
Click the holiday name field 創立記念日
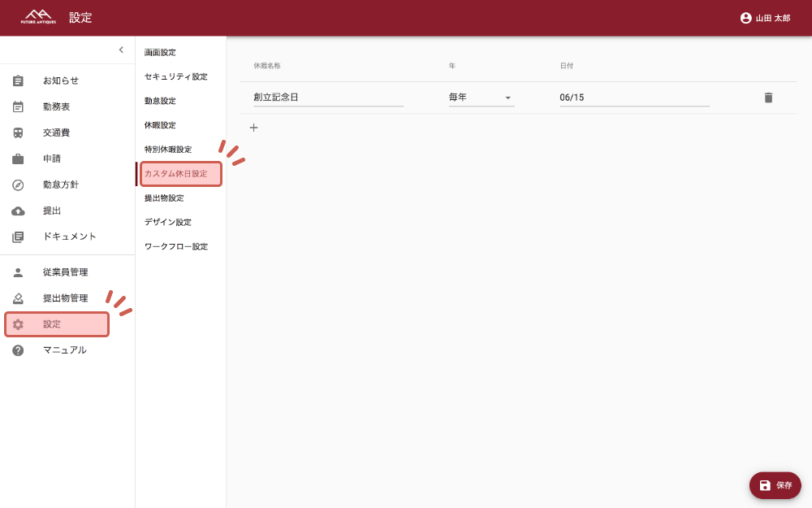point(327,98)
